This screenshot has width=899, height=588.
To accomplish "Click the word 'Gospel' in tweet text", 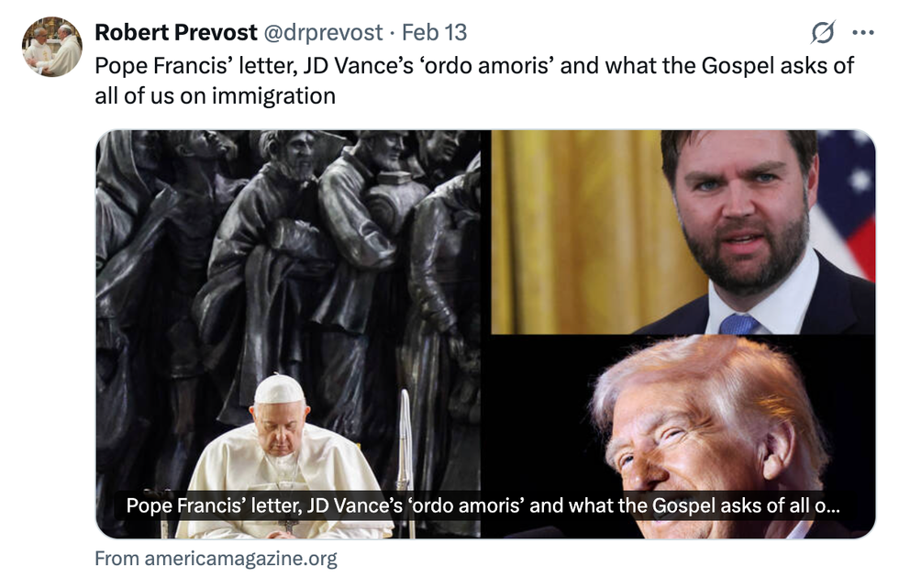I will pyautogui.click(x=738, y=66).
